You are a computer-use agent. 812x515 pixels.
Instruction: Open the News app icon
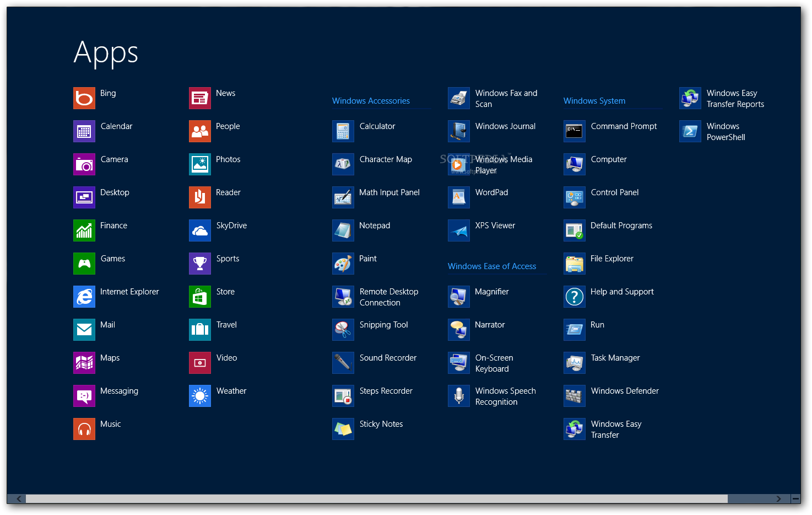click(200, 98)
